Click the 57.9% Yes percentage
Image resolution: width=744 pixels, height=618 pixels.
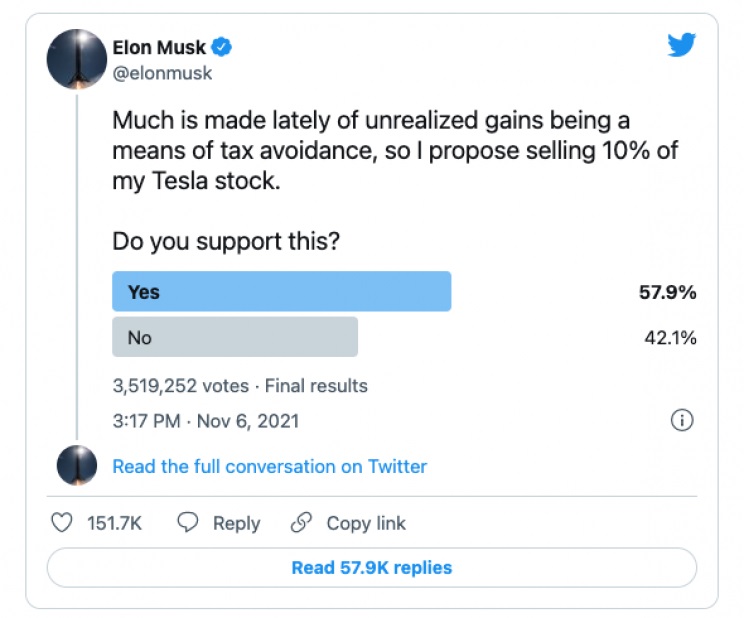point(667,293)
